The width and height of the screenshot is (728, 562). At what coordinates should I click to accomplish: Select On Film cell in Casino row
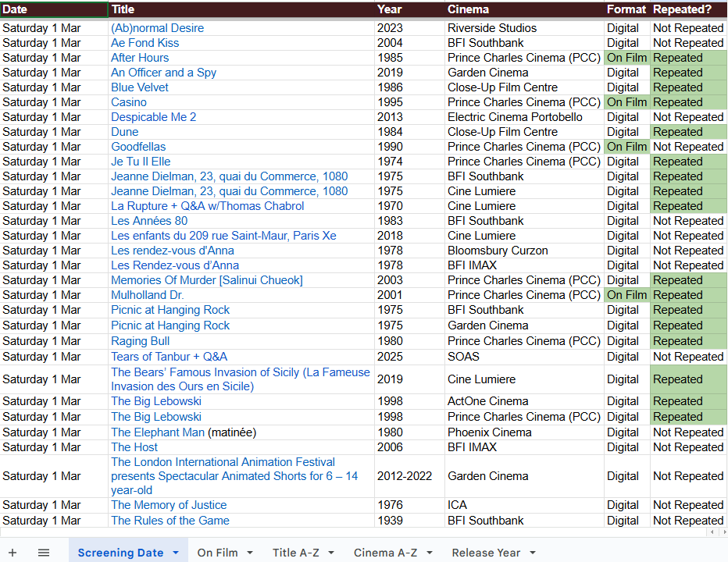[626, 102]
